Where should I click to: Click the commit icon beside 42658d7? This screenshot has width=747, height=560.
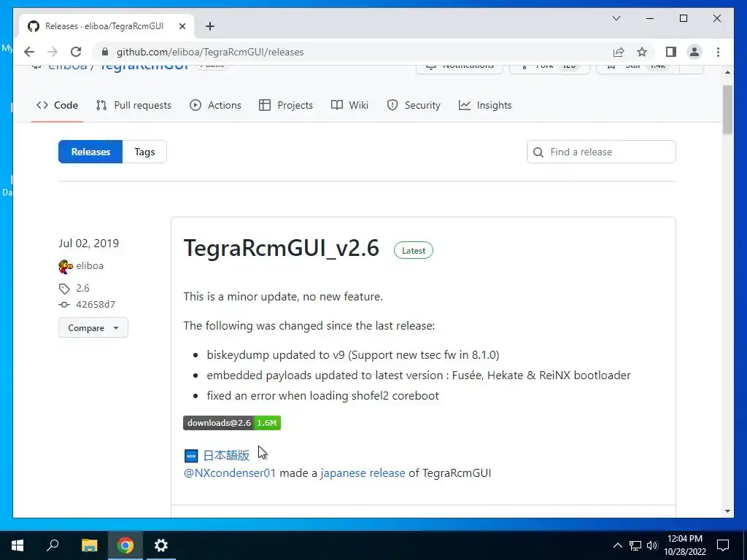pyautogui.click(x=64, y=305)
